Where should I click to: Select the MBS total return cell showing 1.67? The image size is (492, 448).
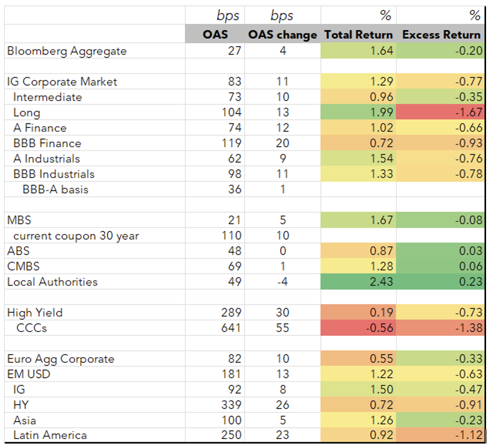(x=358, y=220)
